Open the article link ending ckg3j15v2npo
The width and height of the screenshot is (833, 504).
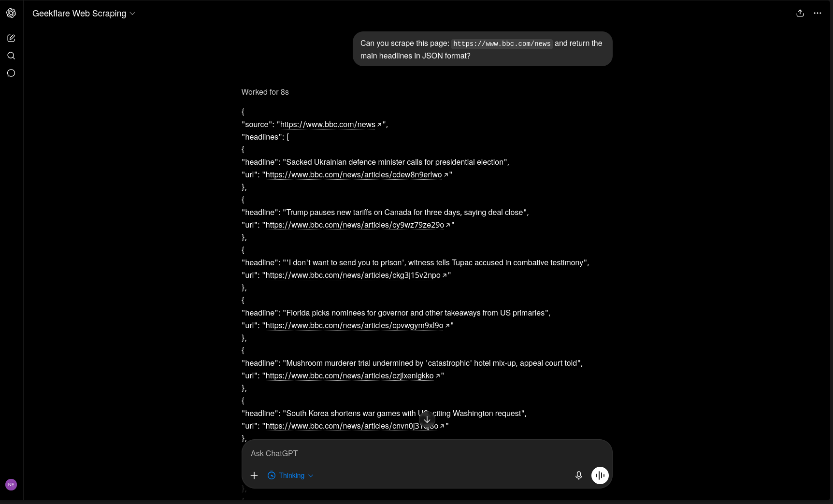tap(356, 275)
